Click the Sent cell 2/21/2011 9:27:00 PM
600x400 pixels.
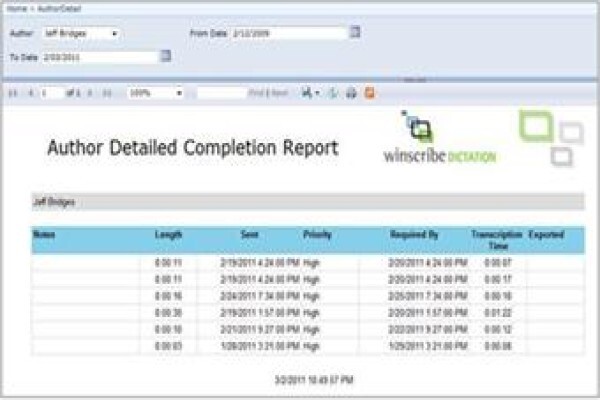(x=260, y=330)
